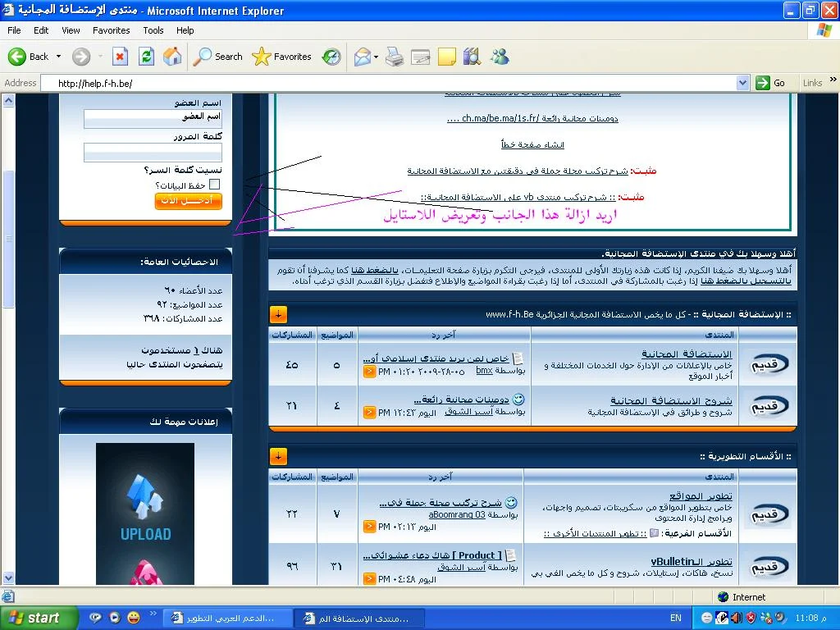
Task: Click the Edit page icon
Action: (x=421, y=57)
